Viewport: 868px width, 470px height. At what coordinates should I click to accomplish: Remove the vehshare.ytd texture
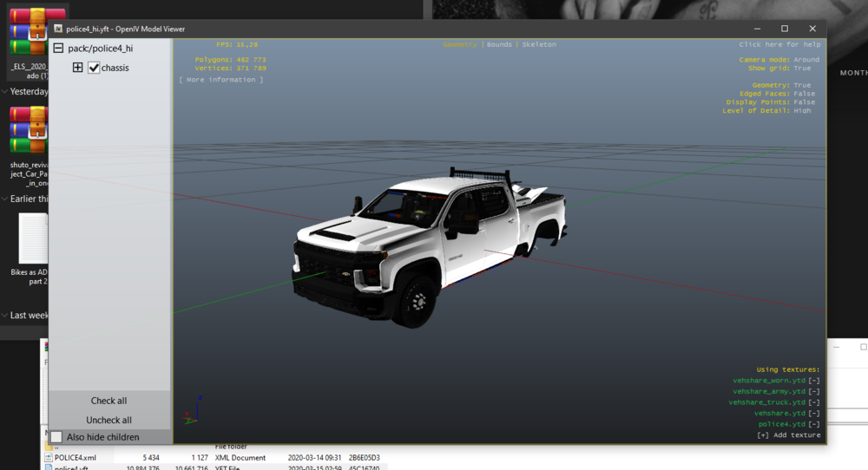[813, 414]
